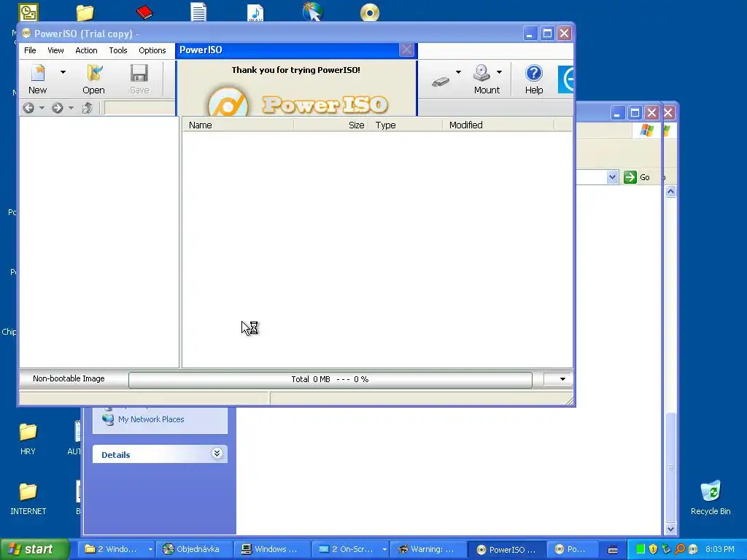Open the View menu
Screen dimensions: 747x560
coord(55,50)
